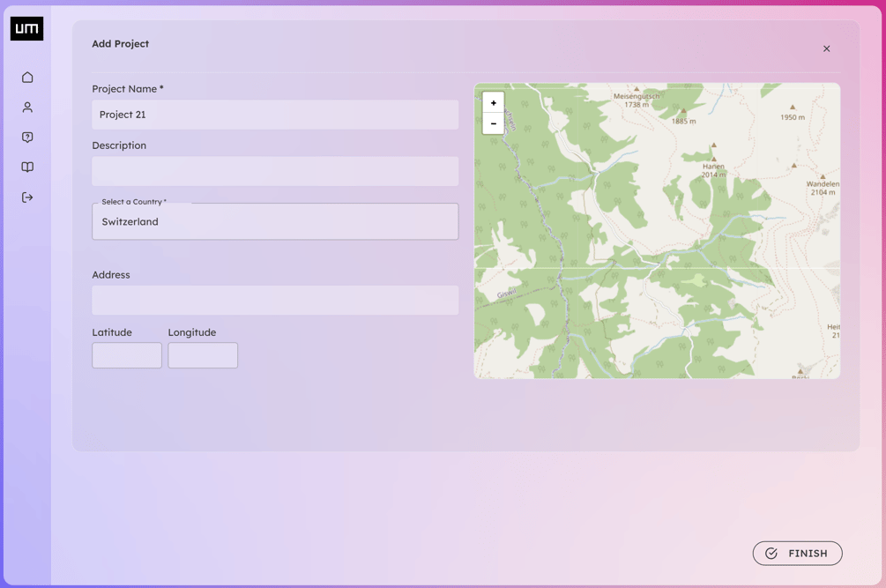The width and height of the screenshot is (886, 588).
Task: Open the documentation book icon in sidebar
Action: pos(27,167)
